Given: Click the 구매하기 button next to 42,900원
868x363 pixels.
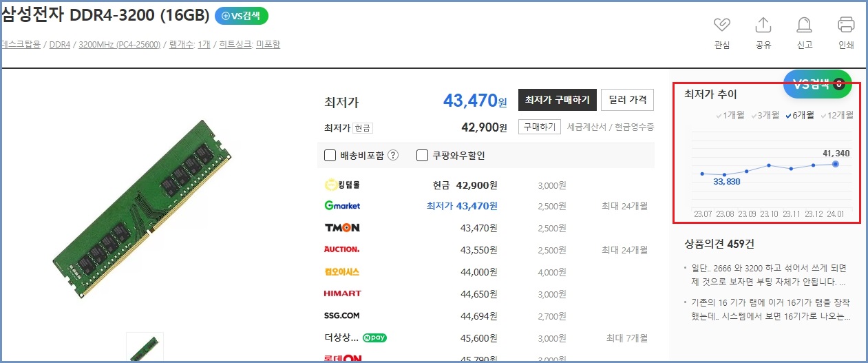Looking at the screenshot, I should (x=539, y=127).
